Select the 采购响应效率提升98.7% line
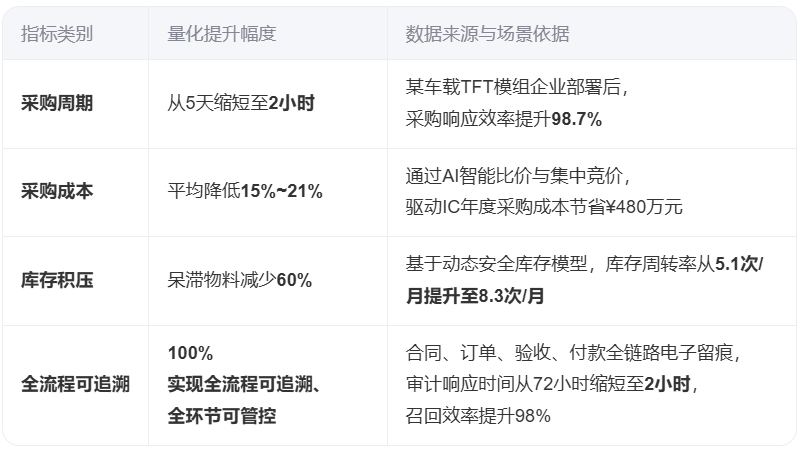802x452 pixels. click(x=503, y=119)
